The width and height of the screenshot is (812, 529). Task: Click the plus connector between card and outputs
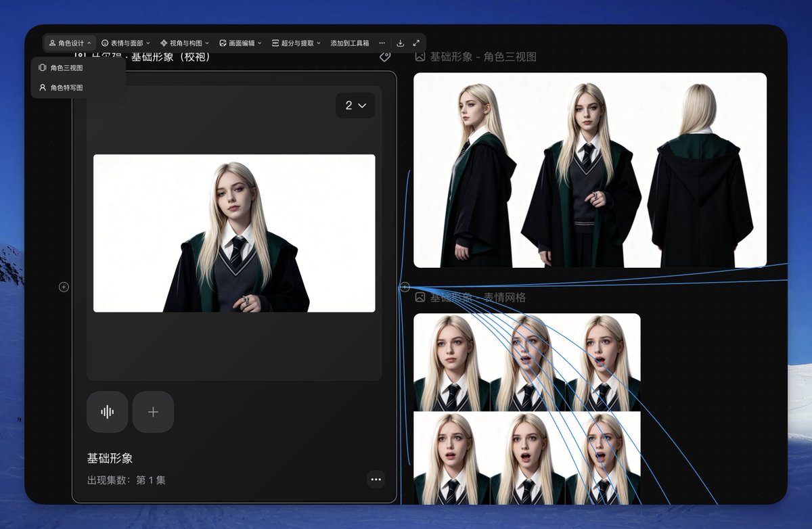(x=405, y=287)
